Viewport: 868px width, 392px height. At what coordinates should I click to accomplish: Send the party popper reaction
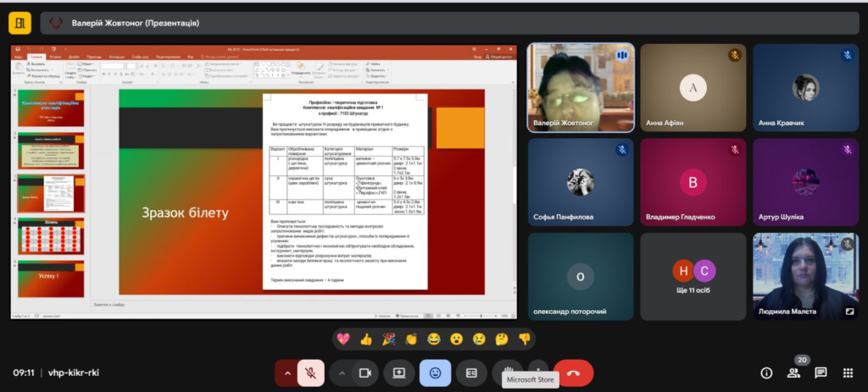pos(389,339)
